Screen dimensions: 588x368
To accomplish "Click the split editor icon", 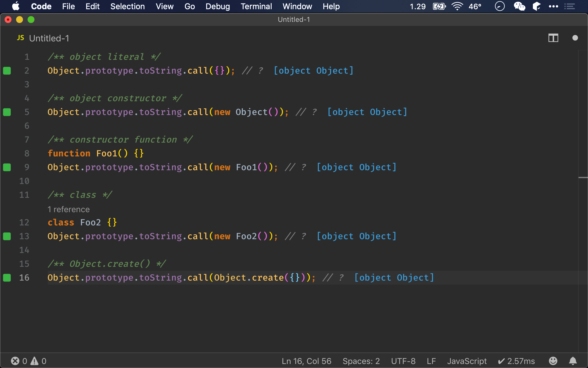I will tap(553, 38).
